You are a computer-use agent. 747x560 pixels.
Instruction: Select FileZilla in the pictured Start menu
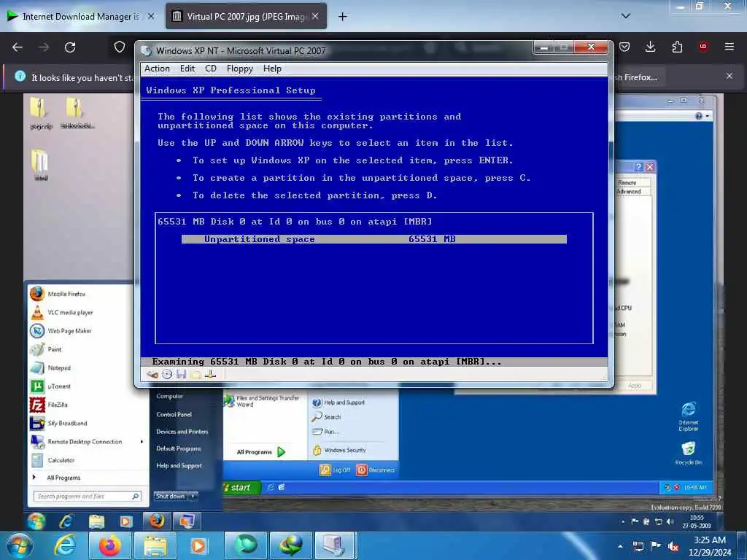pyautogui.click(x=58, y=405)
